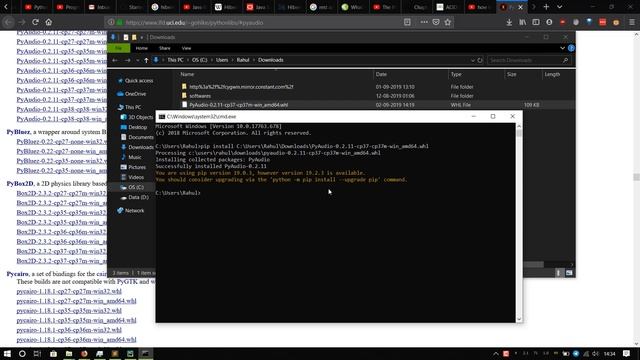Select Users in explorer breadcrumb

click(222, 60)
